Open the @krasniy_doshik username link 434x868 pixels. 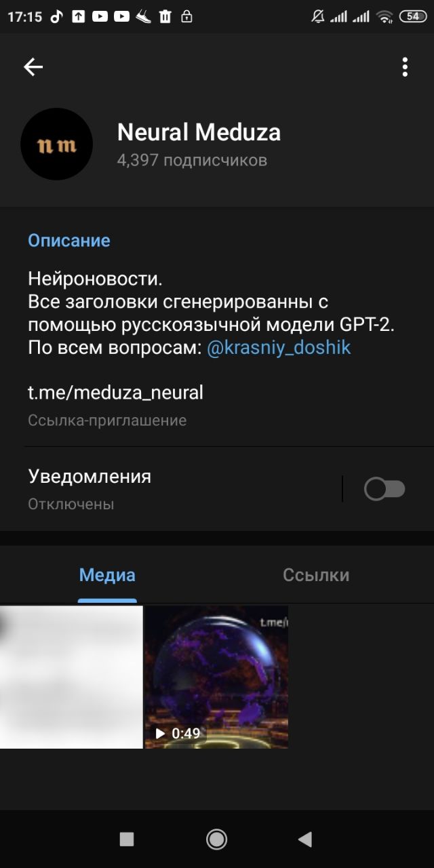coord(279,348)
